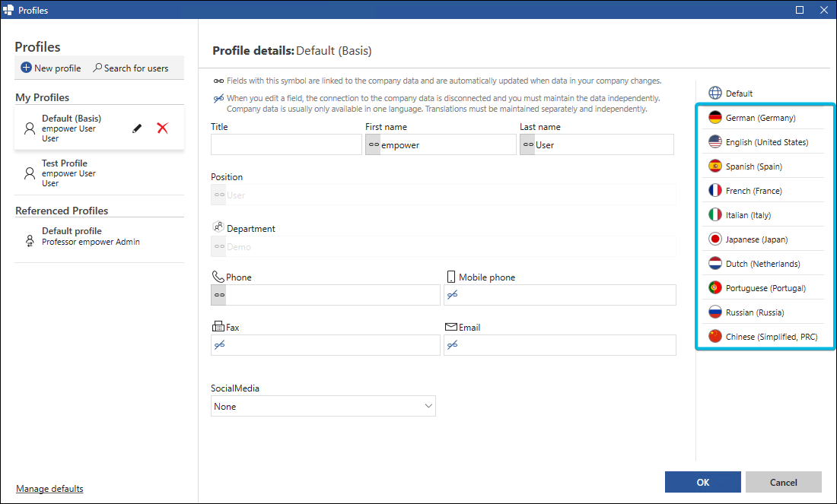Click into the Title input field
This screenshot has height=504, width=837.
click(x=286, y=144)
